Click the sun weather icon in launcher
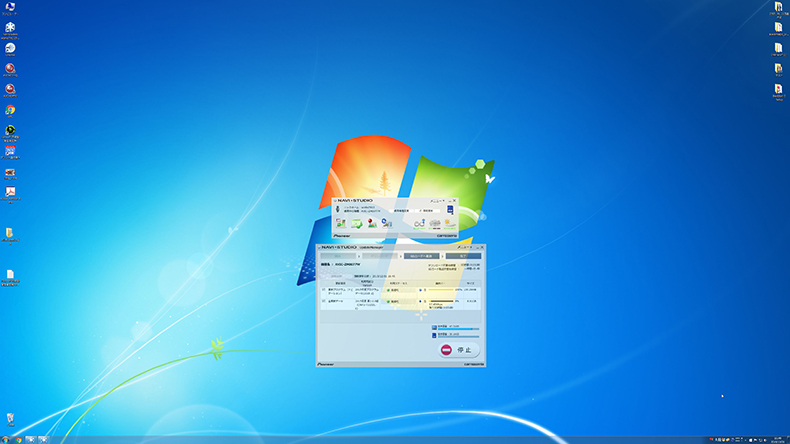 coord(450,224)
